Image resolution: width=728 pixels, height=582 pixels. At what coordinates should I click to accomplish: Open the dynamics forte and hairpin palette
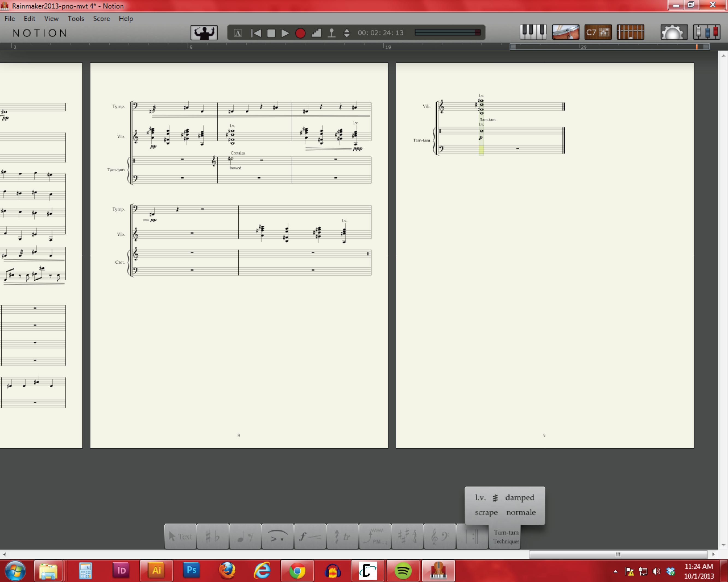tap(310, 536)
